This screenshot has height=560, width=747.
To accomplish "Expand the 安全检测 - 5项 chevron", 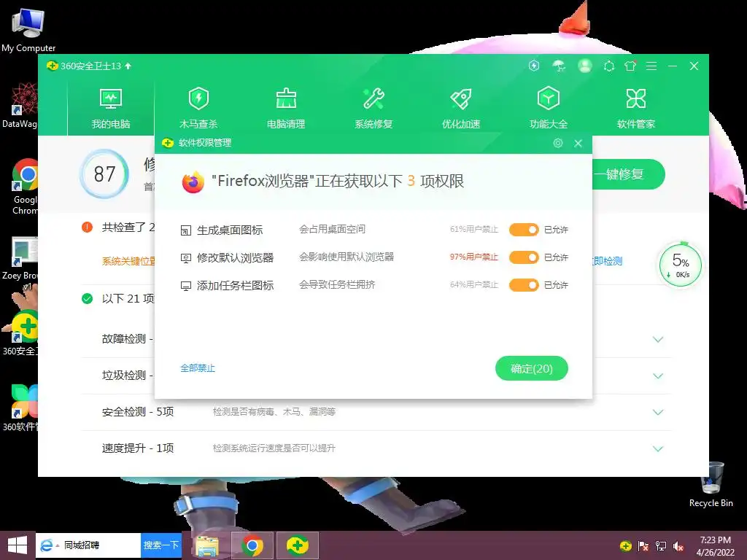I will 658,413.
